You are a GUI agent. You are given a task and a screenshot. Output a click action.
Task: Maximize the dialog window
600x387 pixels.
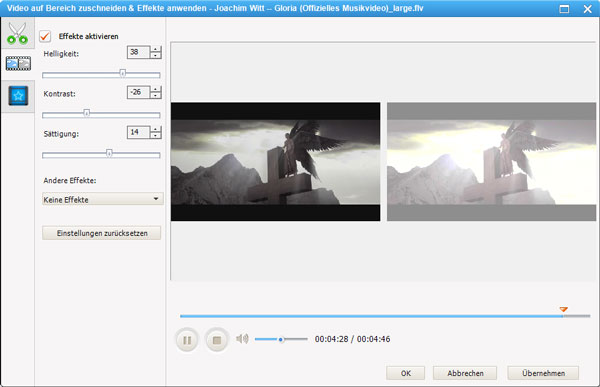564,9
